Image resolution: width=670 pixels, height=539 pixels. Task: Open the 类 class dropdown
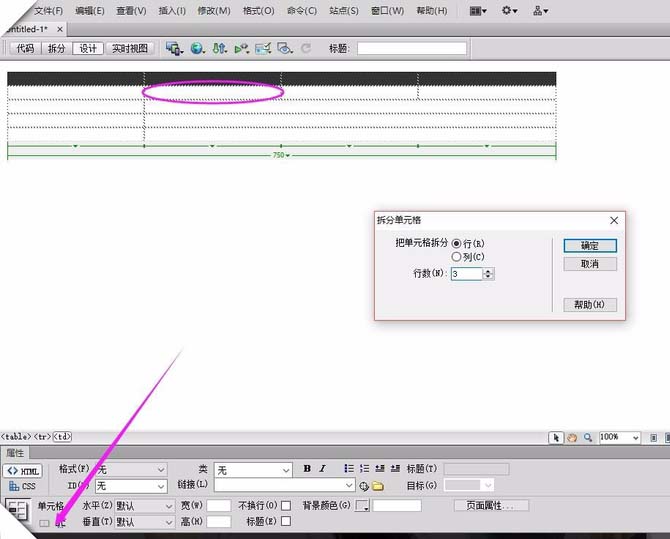[x=253, y=470]
